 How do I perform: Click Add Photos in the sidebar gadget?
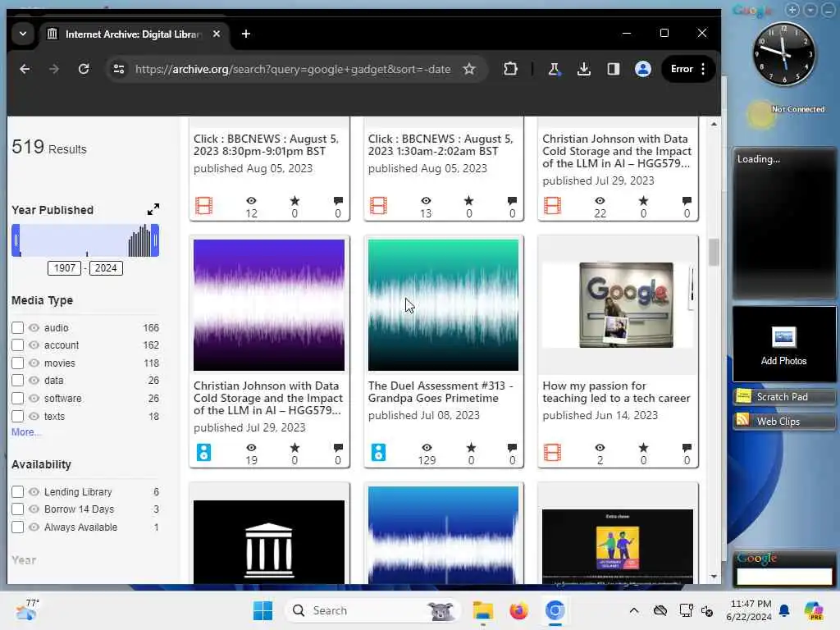pyautogui.click(x=783, y=345)
